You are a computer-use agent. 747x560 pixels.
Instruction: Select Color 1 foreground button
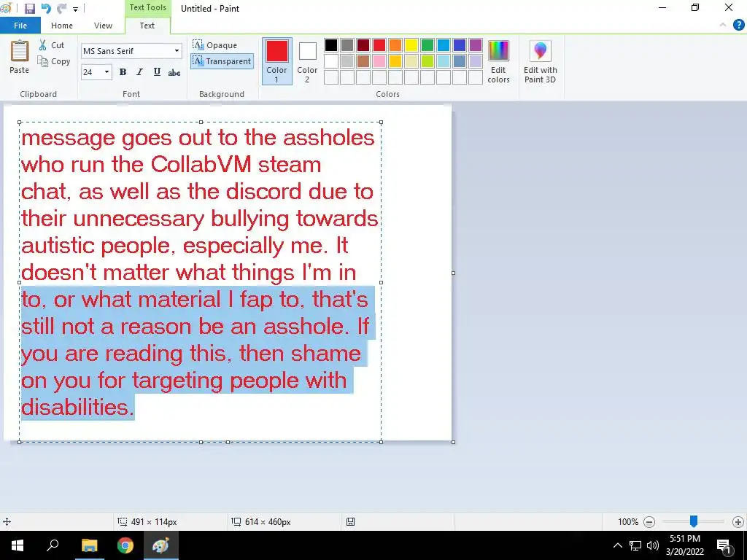coord(276,61)
